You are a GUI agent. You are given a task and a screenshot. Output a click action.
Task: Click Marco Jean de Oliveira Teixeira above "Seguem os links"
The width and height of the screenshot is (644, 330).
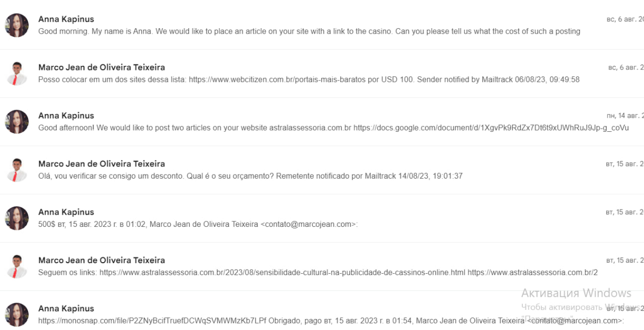[x=102, y=261]
